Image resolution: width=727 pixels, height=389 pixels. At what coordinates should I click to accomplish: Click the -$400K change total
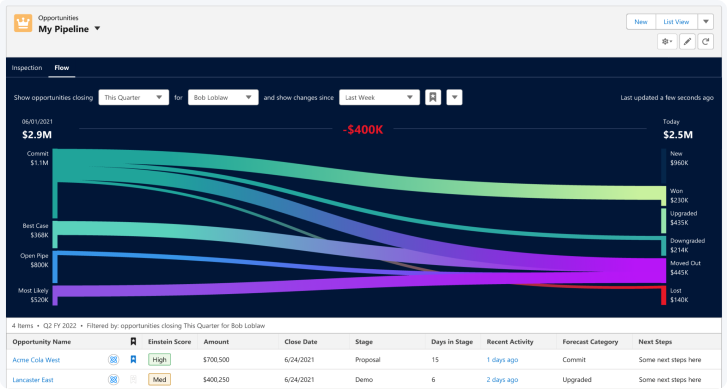click(x=363, y=129)
